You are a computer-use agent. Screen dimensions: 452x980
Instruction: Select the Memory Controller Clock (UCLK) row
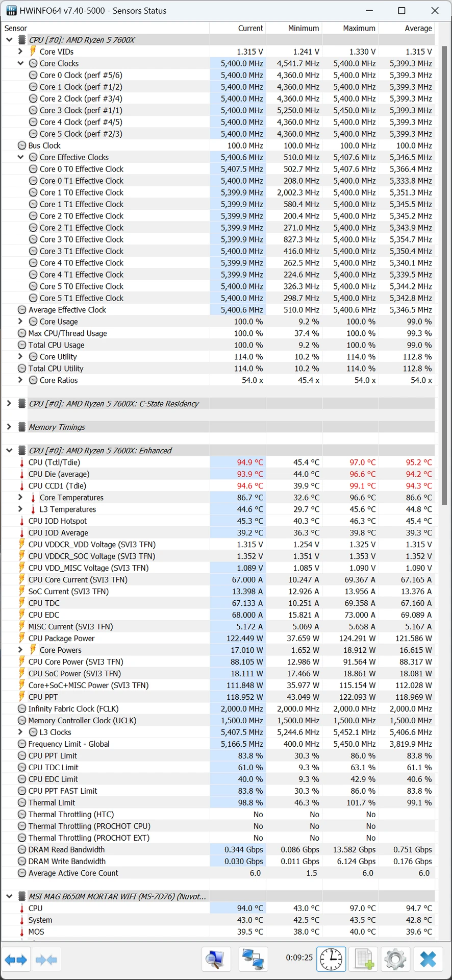point(218,720)
